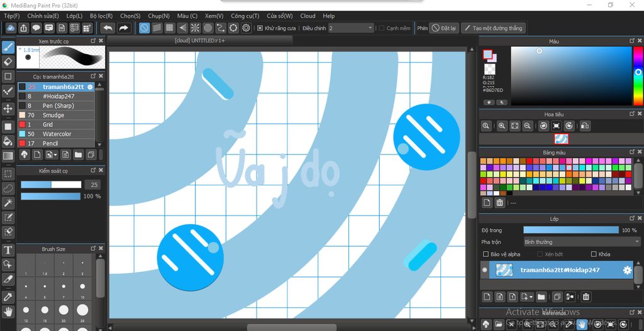Select the Eyedropper tool
644x331 pixels.
(8, 296)
